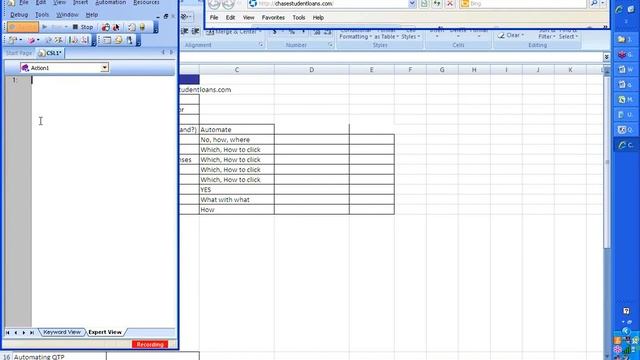
Task: Click the red Recording status indicator
Action: pyautogui.click(x=150, y=344)
